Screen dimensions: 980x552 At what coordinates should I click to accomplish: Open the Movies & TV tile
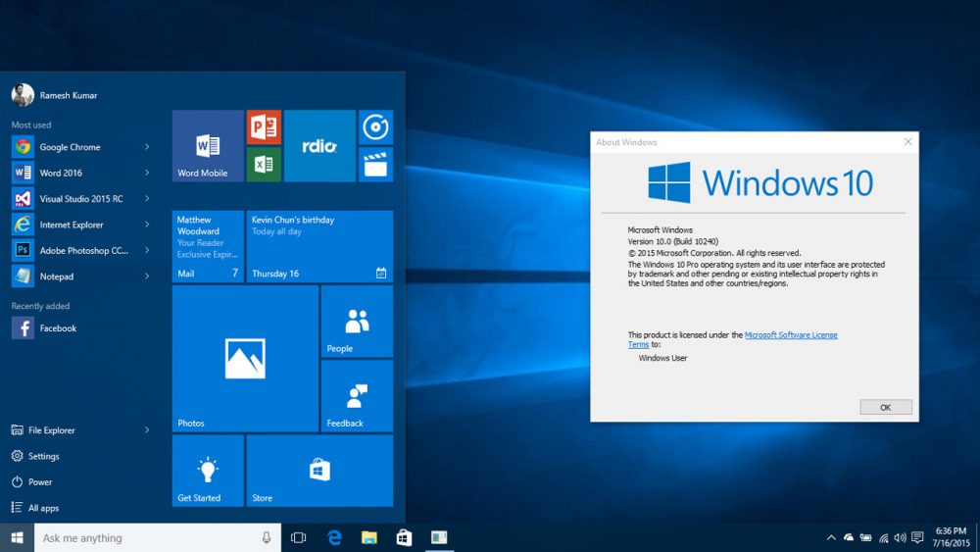point(375,165)
